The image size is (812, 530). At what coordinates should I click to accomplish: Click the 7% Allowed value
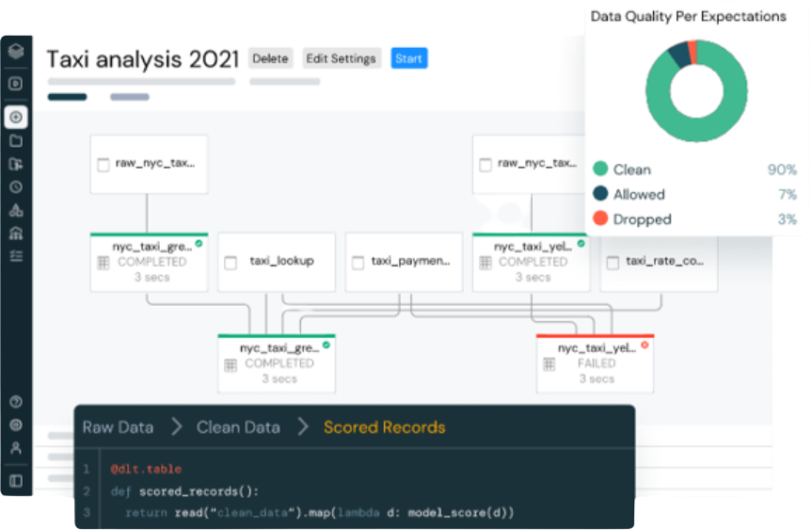(788, 195)
